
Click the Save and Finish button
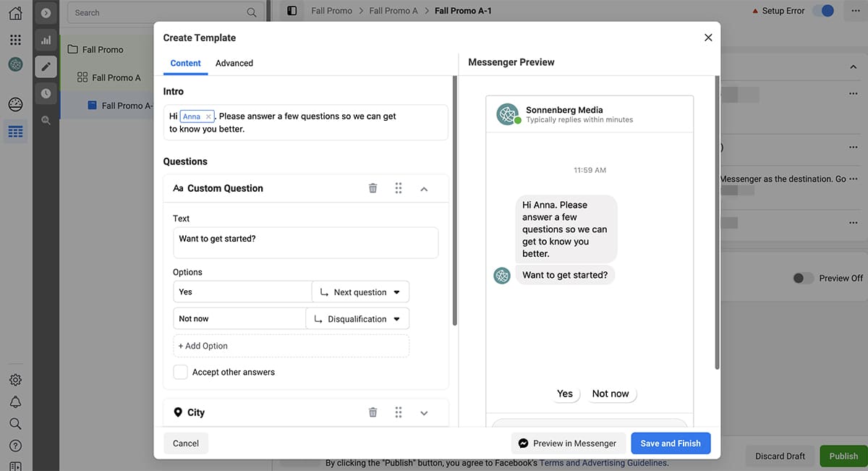(x=671, y=444)
